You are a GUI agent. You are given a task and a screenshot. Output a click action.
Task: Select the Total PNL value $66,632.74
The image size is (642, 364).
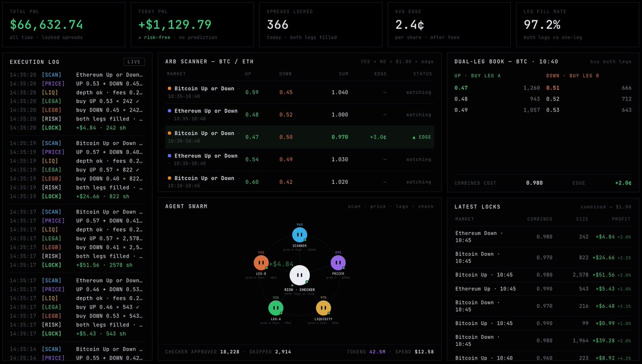(47, 25)
